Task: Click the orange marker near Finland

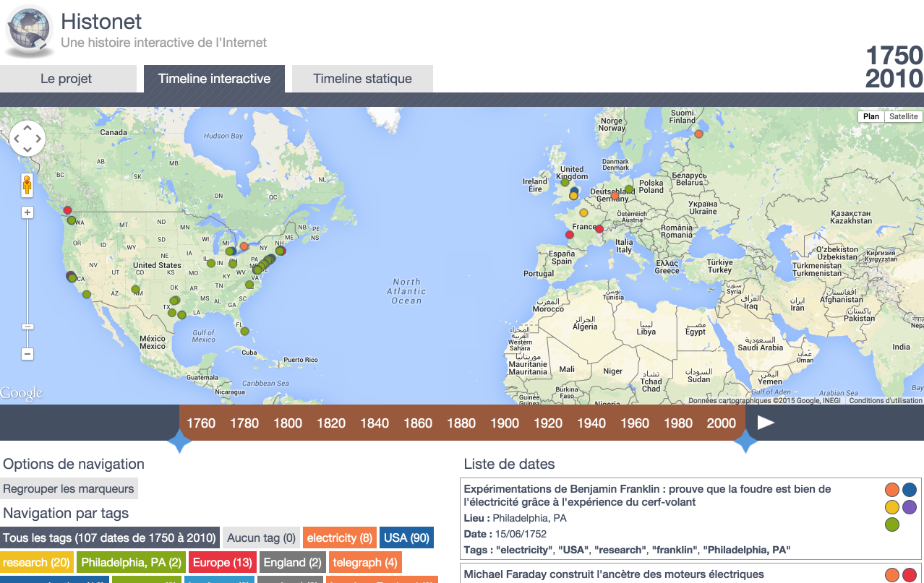Action: click(x=698, y=134)
